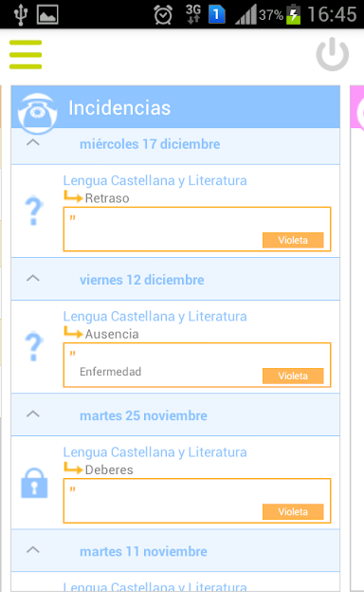The image size is (364, 607).
Task: Tap the power logout icon
Action: coord(333,54)
